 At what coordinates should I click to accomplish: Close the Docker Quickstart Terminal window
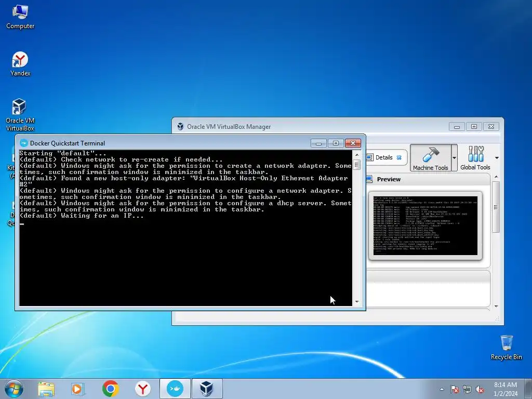353,143
